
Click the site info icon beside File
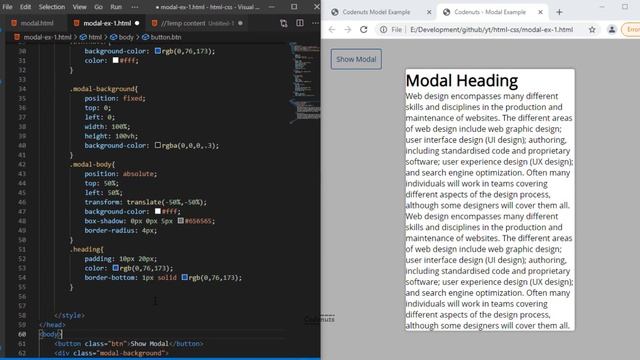383,29
